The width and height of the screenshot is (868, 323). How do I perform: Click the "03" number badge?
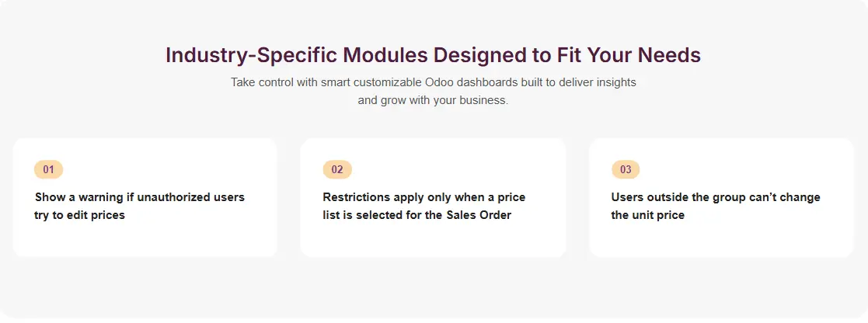626,169
